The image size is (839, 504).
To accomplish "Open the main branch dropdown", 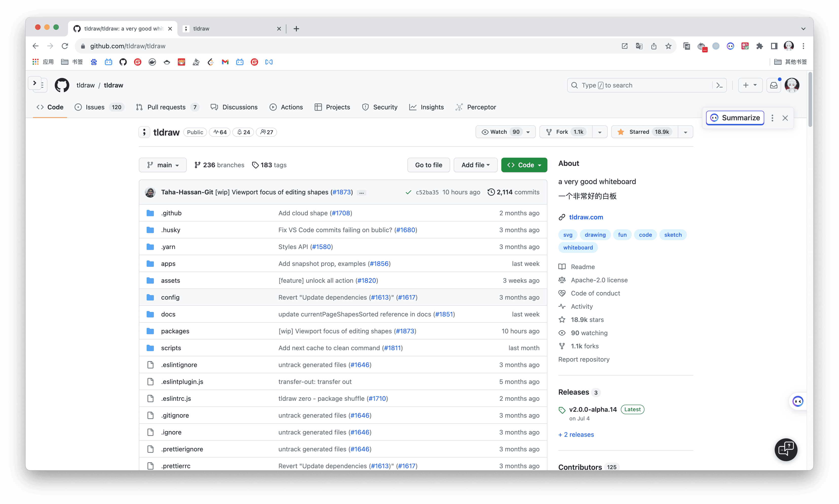I will [x=162, y=165].
